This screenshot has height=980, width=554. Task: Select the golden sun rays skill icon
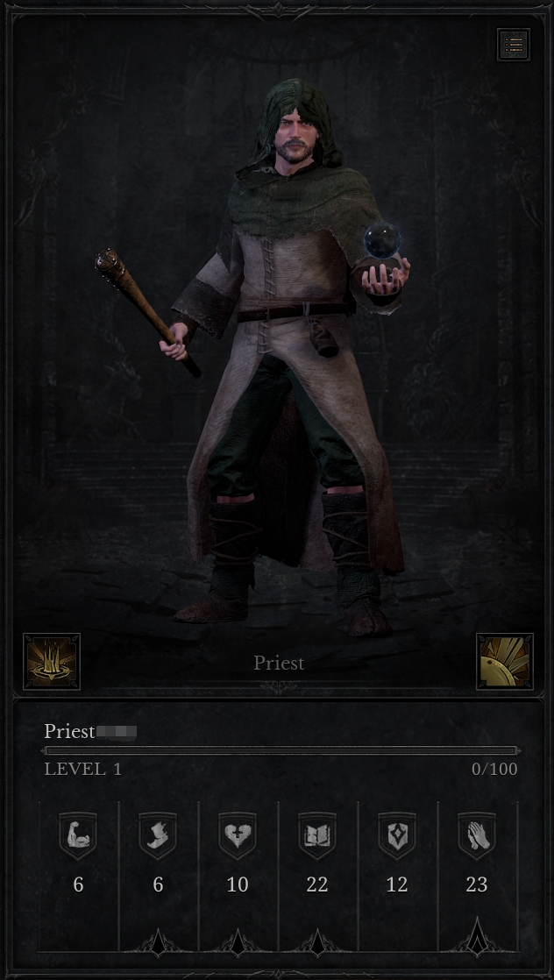click(x=505, y=661)
